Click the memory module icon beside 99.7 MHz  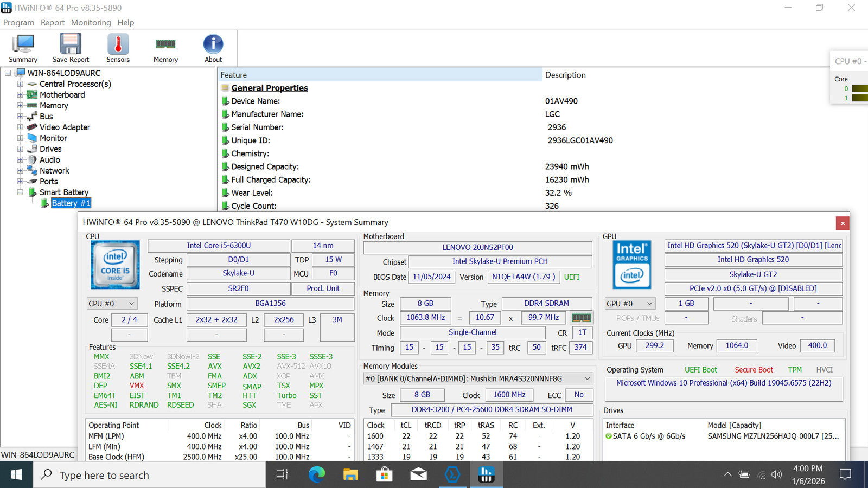pos(581,318)
